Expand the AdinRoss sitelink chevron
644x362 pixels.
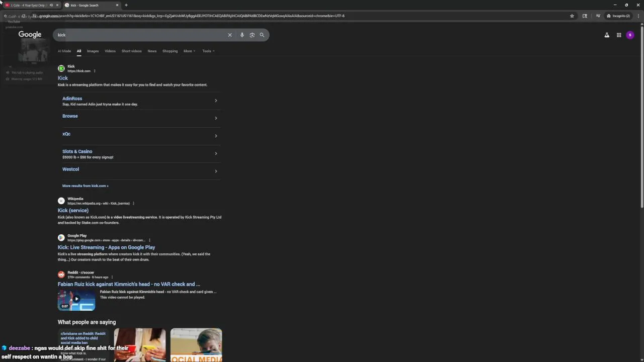(x=216, y=101)
